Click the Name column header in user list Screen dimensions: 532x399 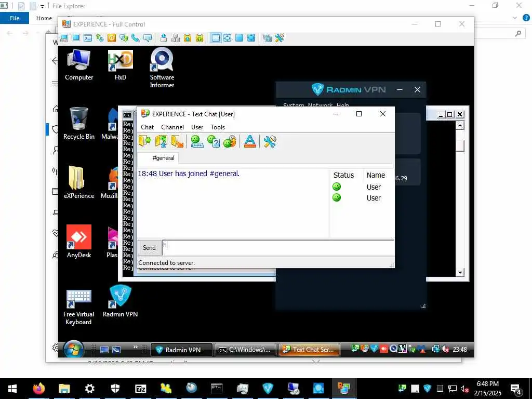(x=378, y=175)
